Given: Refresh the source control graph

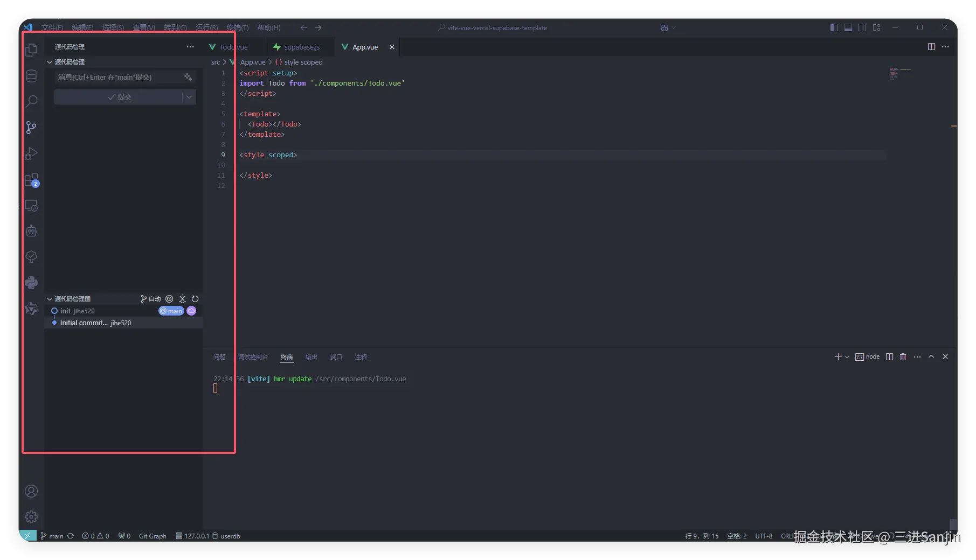Looking at the screenshot, I should pyautogui.click(x=195, y=299).
